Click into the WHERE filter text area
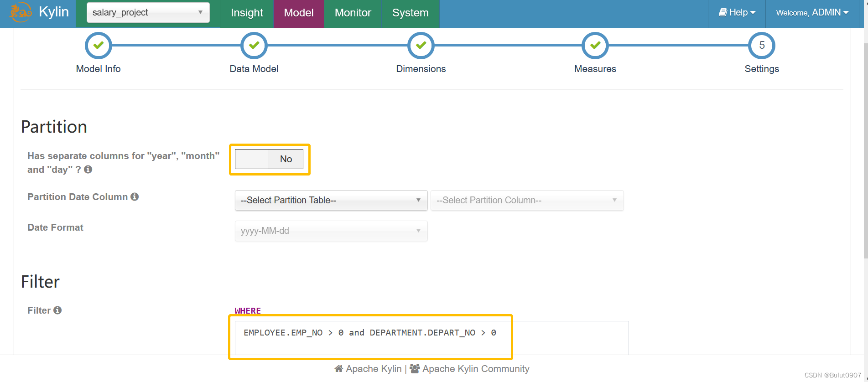868x382 pixels. point(431,338)
